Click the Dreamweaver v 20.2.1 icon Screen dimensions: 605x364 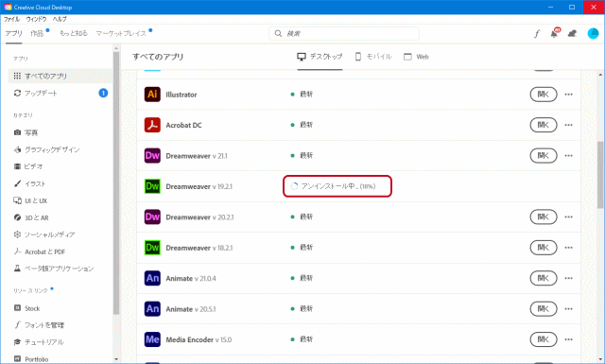pyautogui.click(x=152, y=217)
